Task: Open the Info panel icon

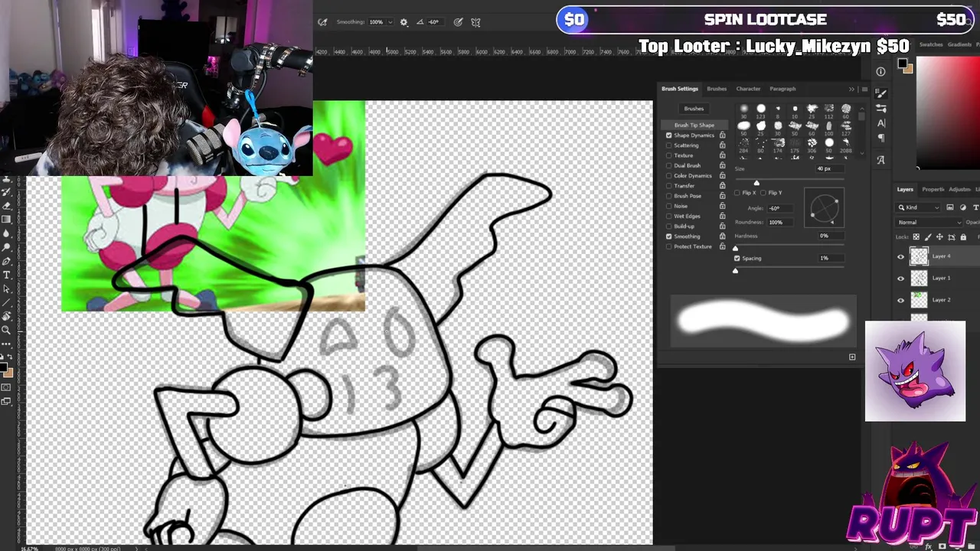Action: click(880, 72)
